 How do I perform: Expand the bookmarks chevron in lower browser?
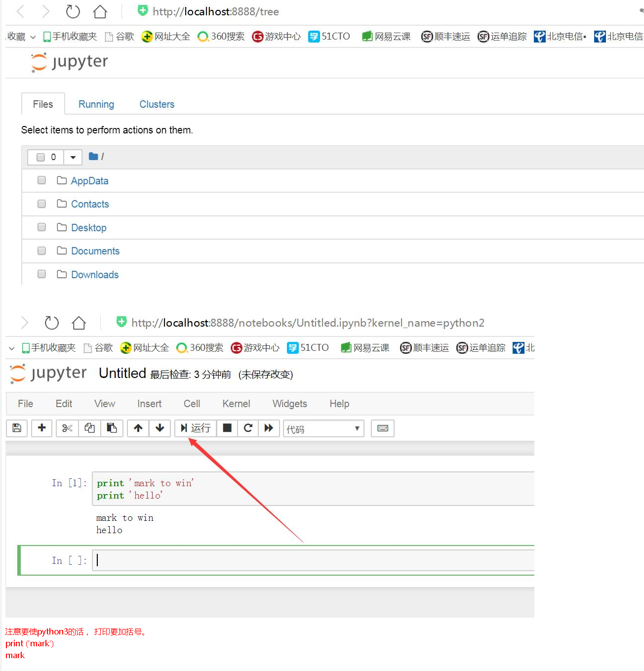pos(12,348)
